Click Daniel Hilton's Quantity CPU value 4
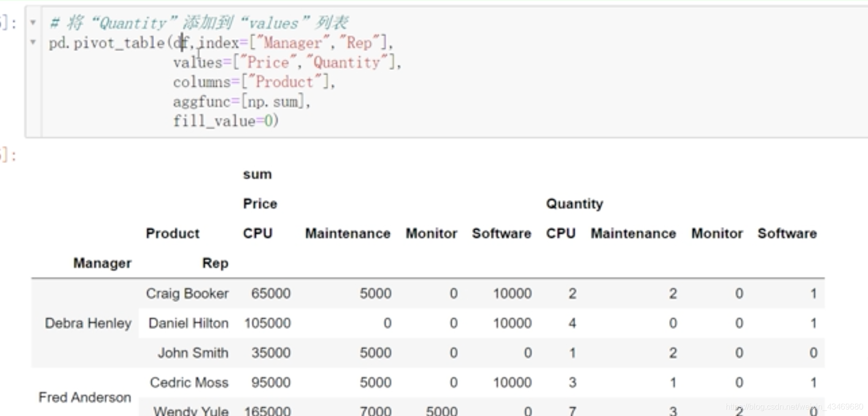Viewport: 868px width, 416px height. (572, 323)
